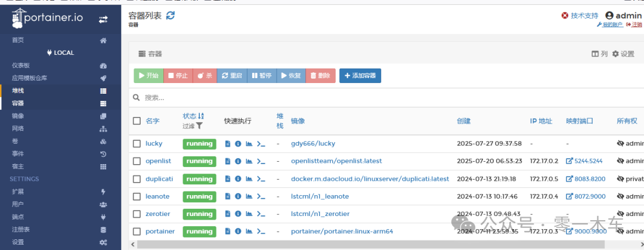Open console icon for lucky container

tap(261, 144)
